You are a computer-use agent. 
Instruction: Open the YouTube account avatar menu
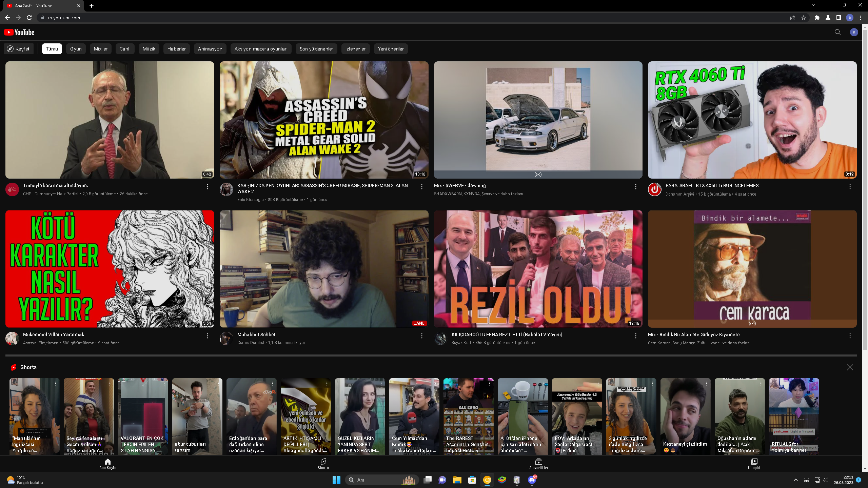coord(854,32)
